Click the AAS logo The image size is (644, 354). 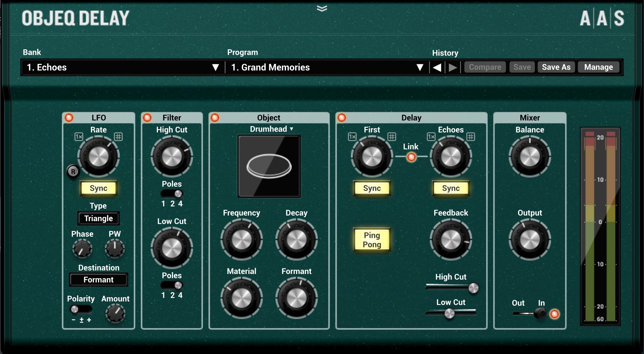[602, 18]
